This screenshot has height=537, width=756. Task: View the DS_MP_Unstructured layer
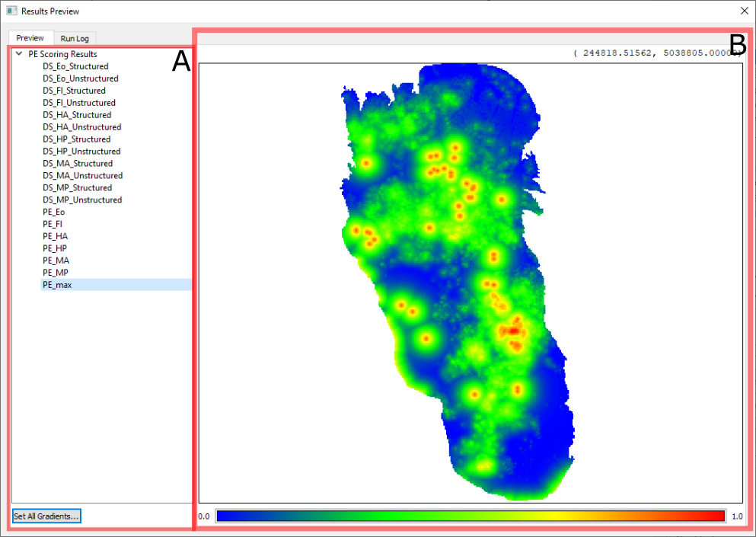(x=82, y=200)
